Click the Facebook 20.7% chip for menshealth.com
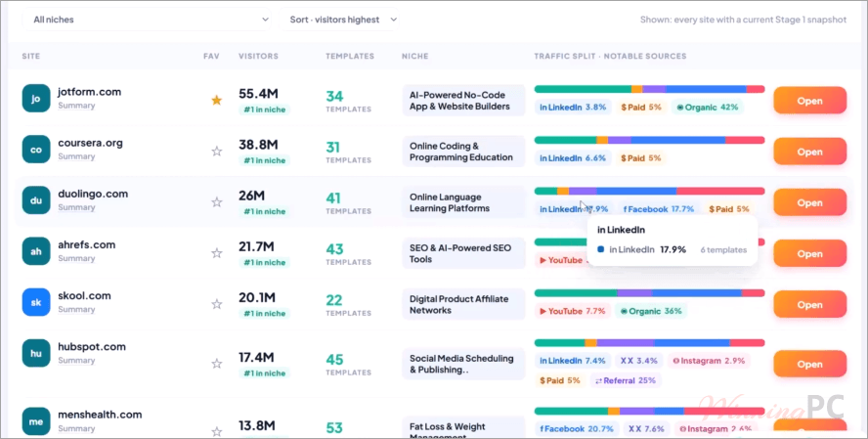This screenshot has height=439, width=868. point(577,429)
